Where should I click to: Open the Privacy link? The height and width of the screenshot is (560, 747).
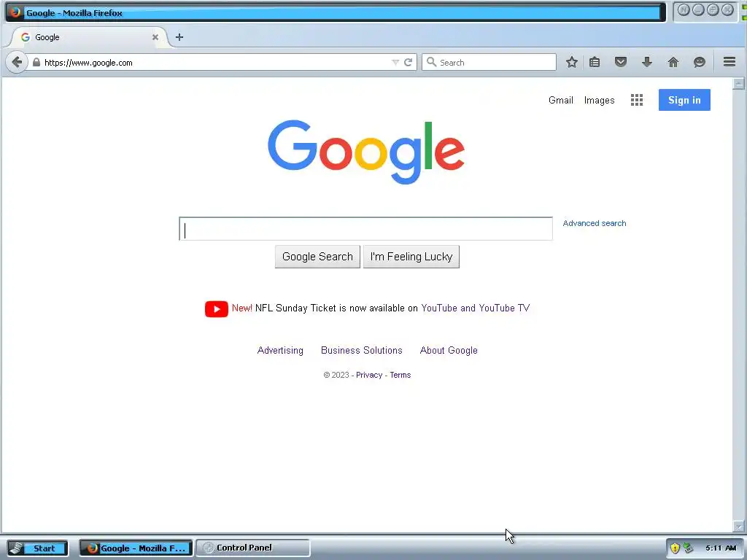368,376
